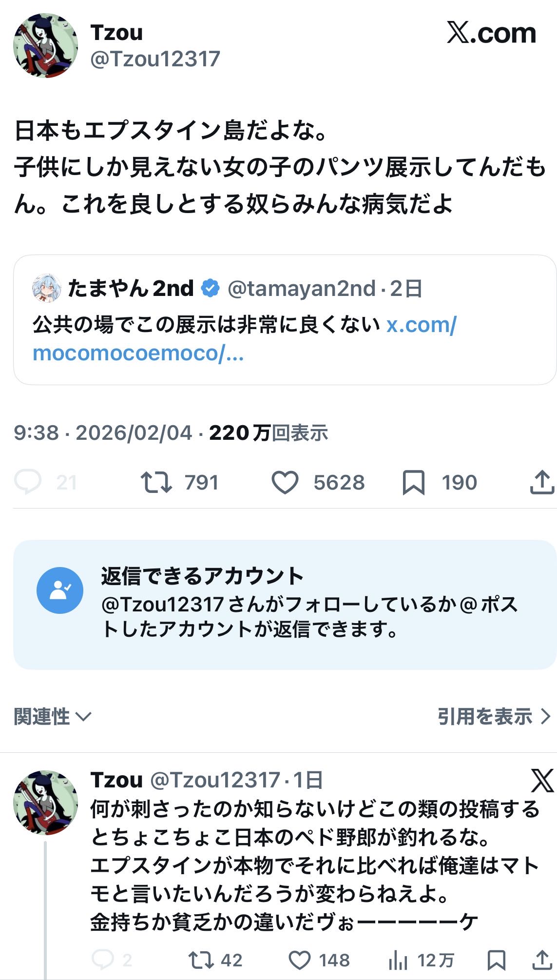Open the @Tzou12317 profile handle at top
557x980 pixels.
[155, 59]
